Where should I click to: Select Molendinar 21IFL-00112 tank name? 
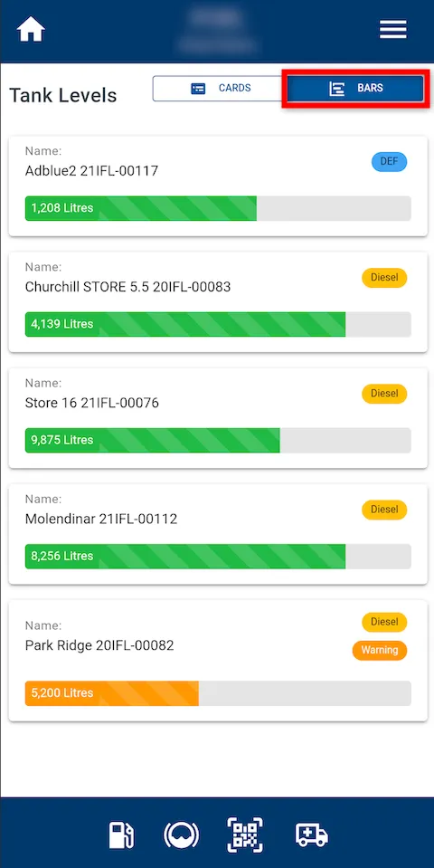point(101,519)
